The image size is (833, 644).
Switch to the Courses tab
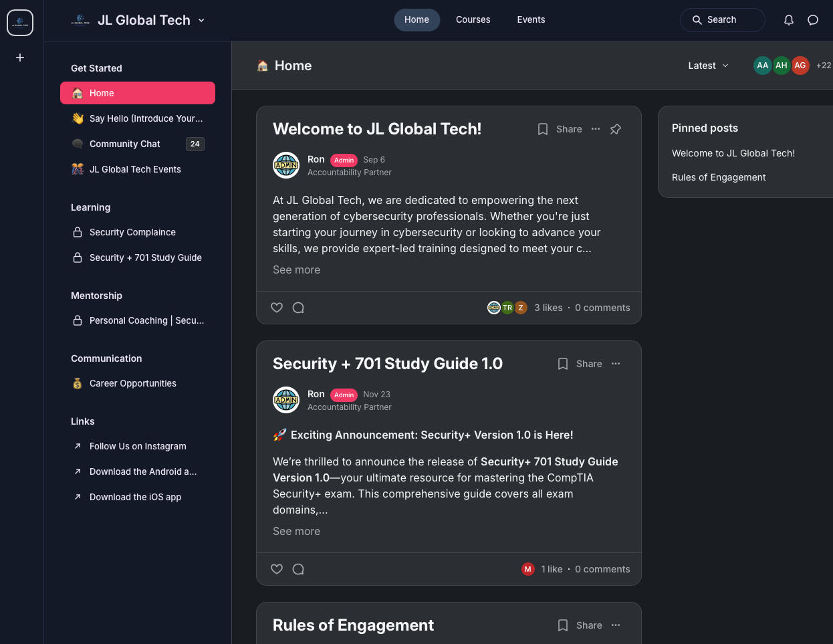pyautogui.click(x=473, y=20)
